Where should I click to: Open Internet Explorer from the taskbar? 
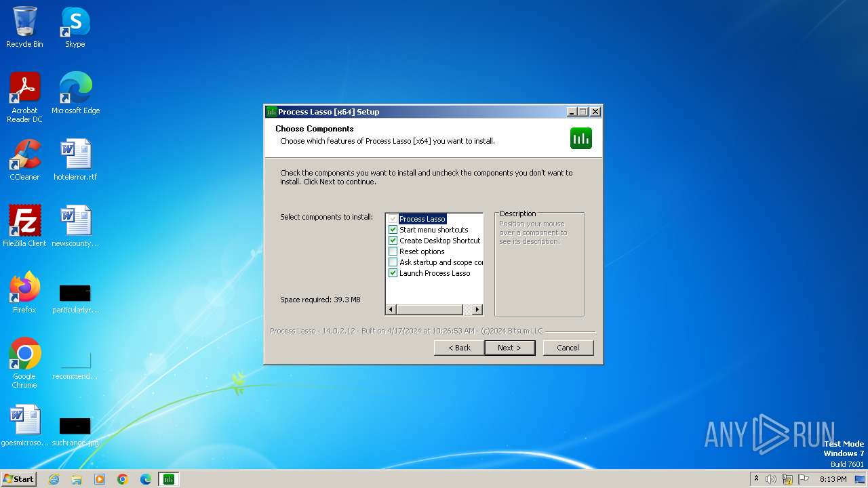[x=54, y=479]
